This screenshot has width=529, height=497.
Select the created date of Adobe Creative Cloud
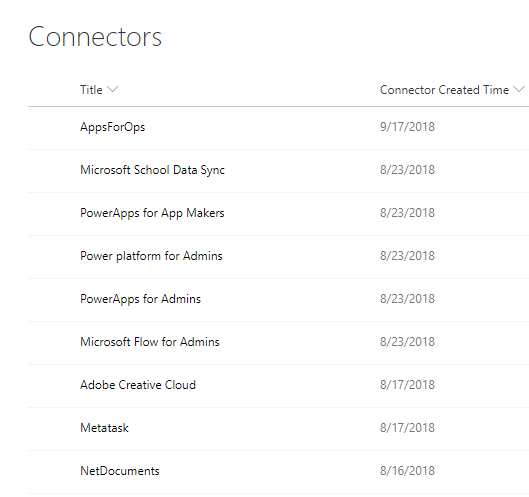tap(407, 385)
